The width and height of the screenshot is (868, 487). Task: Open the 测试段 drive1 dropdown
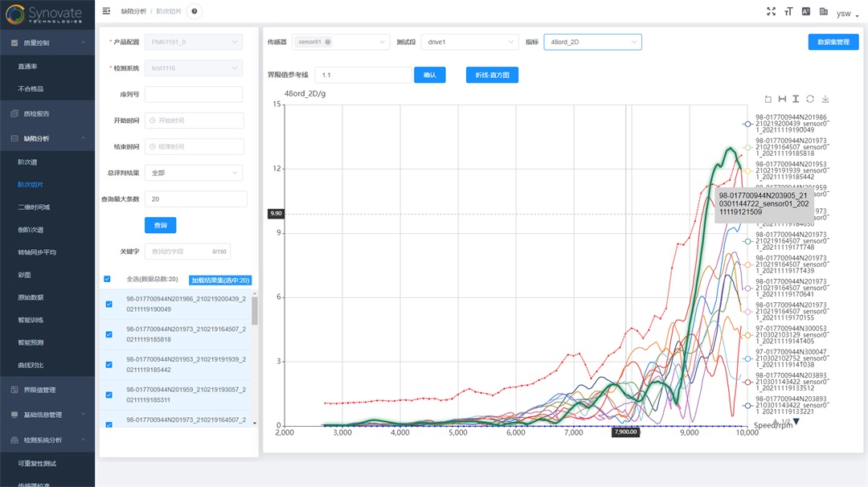[468, 42]
